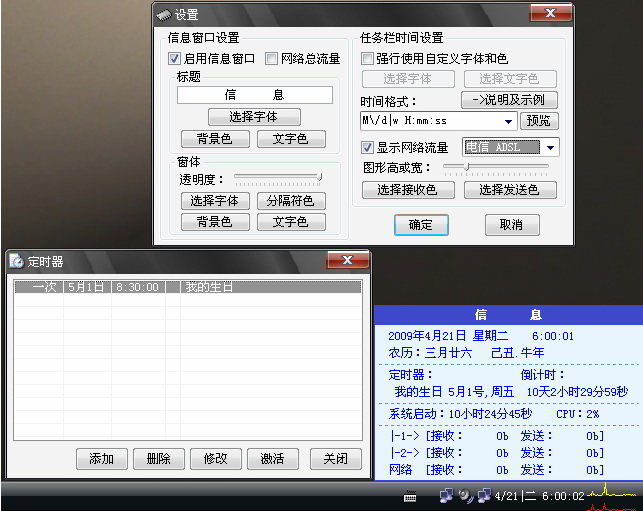Viewport: 643px width, 511px height.
Task: Click countdown 10天2小时29分59秒 text
Action: [x=577, y=392]
